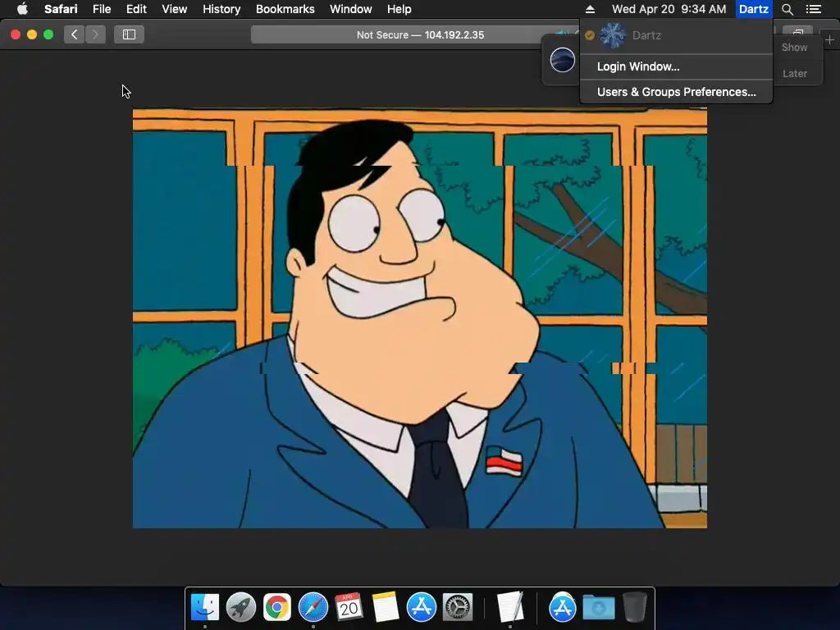Go forward with Safari forward arrow

click(x=95, y=34)
